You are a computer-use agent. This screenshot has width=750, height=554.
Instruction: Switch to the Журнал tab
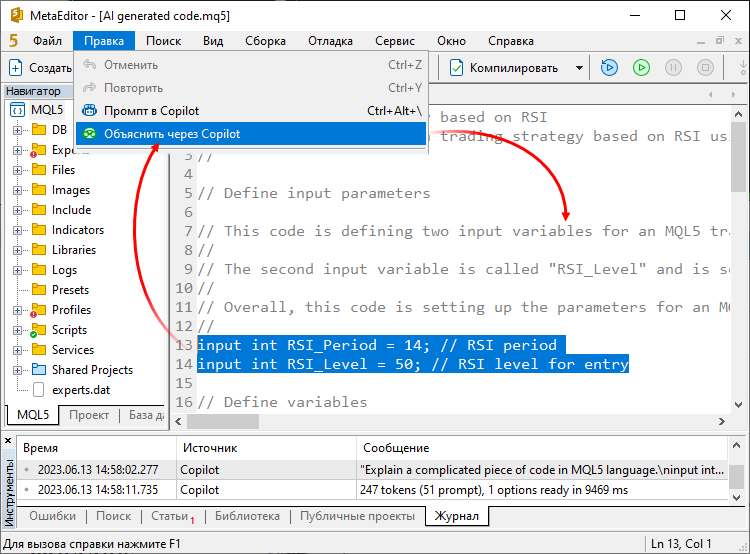click(456, 516)
